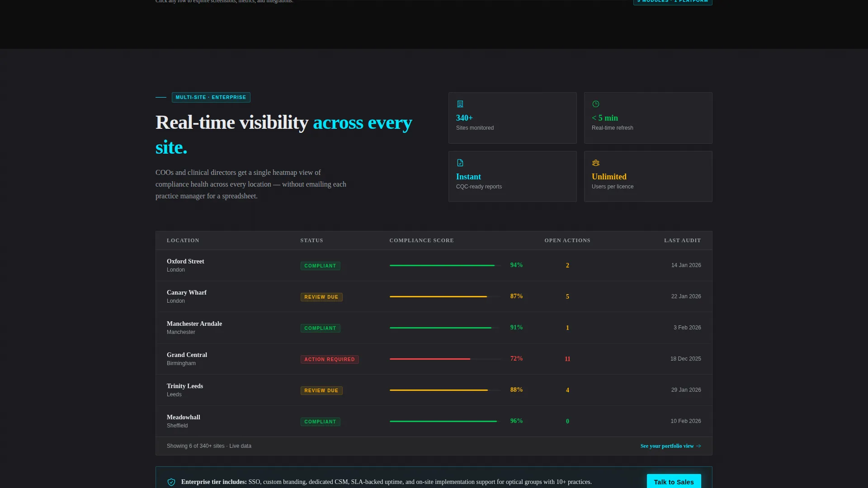
Task: Click the shield icon beside Enterprise tier includes
Action: tap(171, 482)
